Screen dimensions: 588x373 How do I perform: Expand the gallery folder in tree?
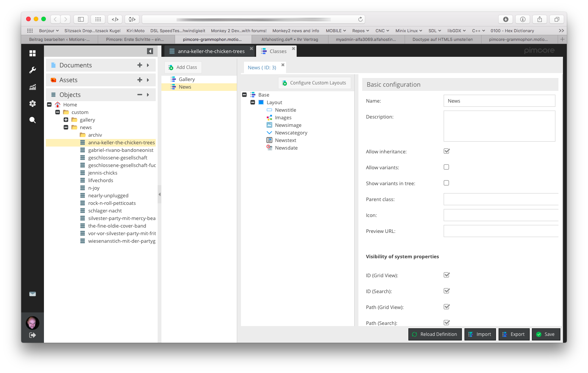66,120
